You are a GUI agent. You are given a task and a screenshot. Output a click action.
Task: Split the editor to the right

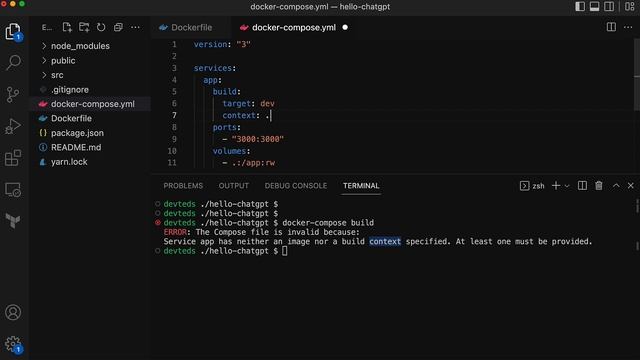611,27
